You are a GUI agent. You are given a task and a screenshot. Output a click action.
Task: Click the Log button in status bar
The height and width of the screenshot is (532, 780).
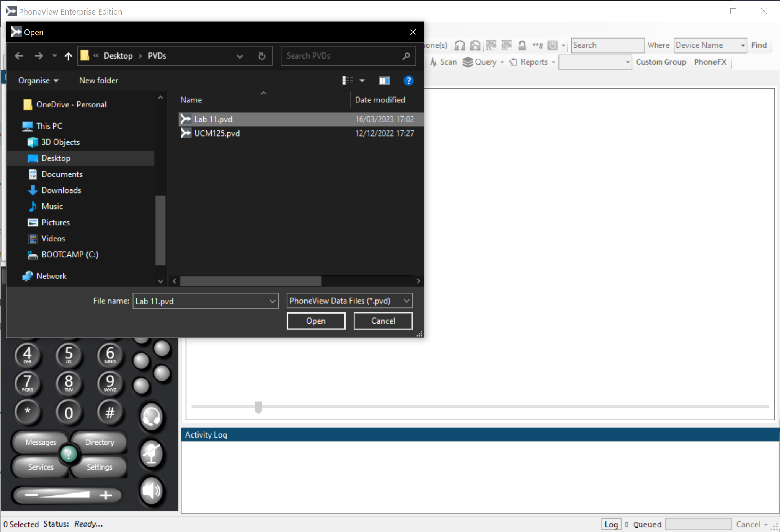611,524
